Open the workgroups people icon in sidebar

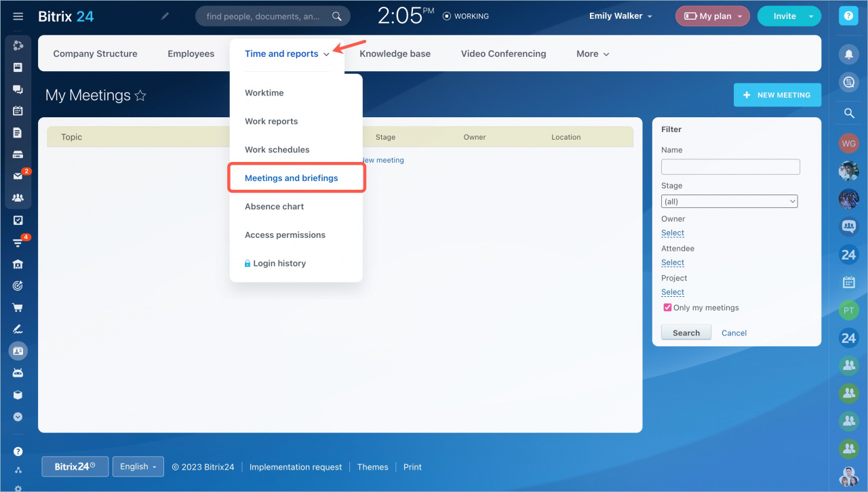[18, 198]
